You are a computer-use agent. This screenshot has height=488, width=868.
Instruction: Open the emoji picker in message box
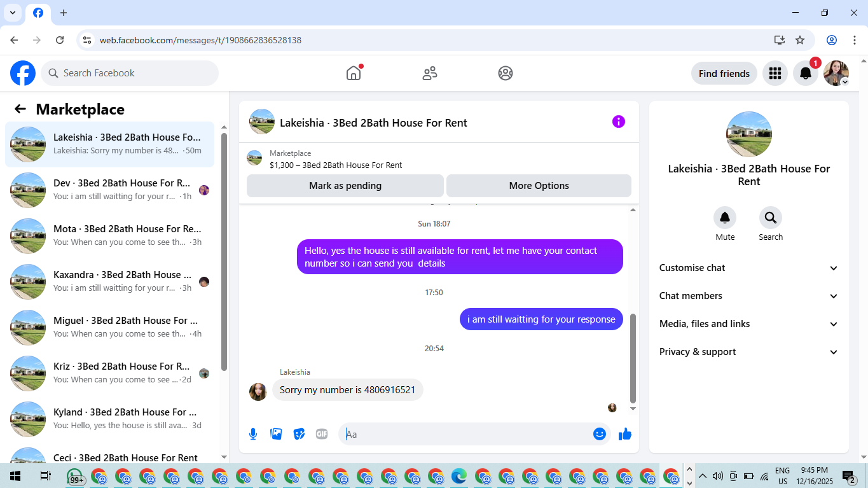[x=599, y=434]
